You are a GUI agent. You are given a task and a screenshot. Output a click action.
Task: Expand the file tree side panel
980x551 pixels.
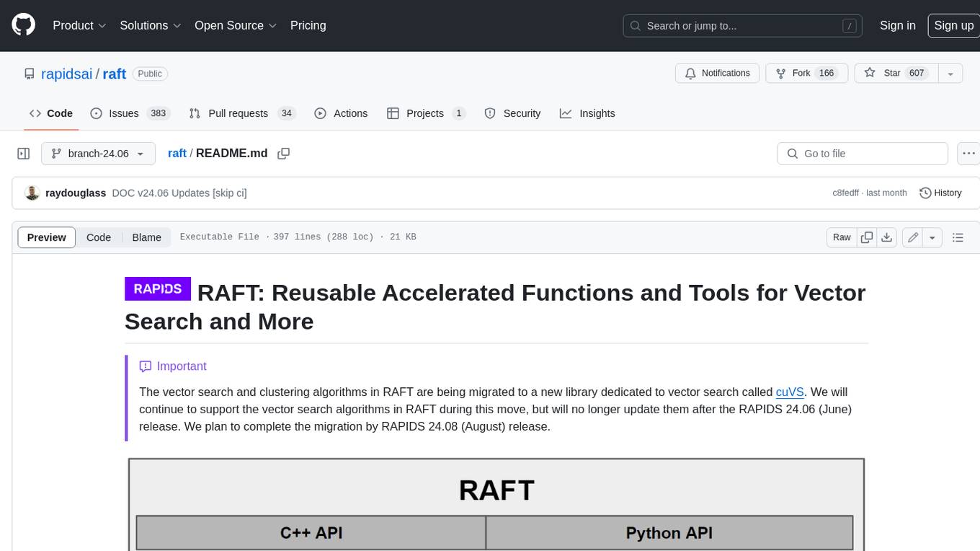(x=24, y=154)
